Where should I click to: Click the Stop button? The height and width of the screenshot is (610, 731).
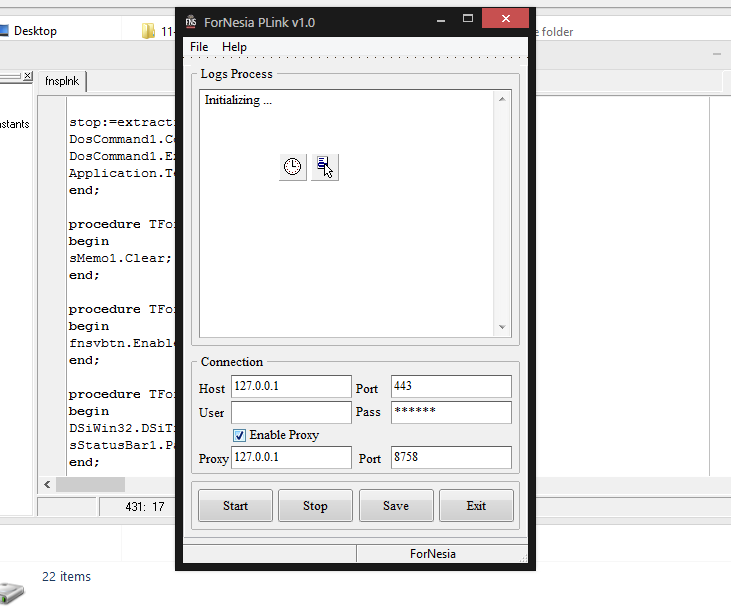[x=315, y=506]
